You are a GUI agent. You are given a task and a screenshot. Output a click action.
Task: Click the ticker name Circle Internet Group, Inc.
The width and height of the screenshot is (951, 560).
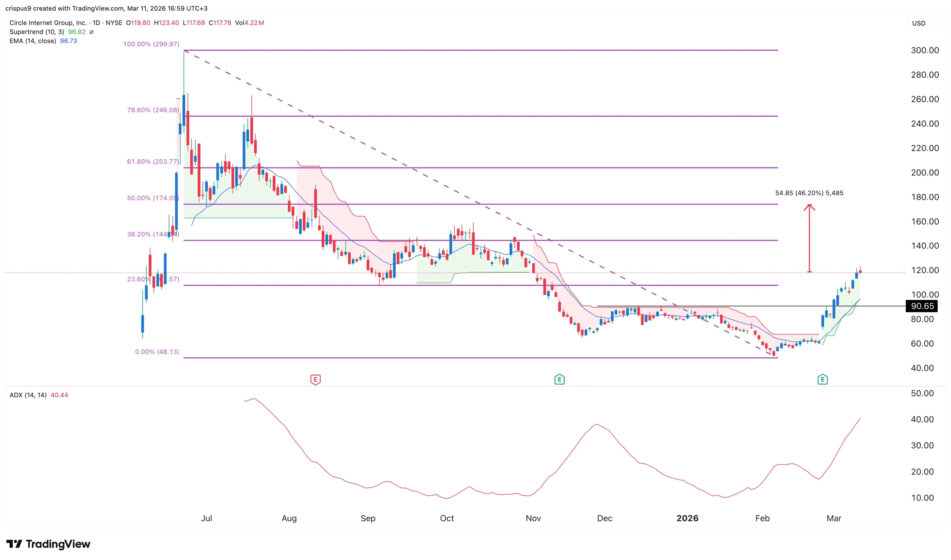point(48,23)
